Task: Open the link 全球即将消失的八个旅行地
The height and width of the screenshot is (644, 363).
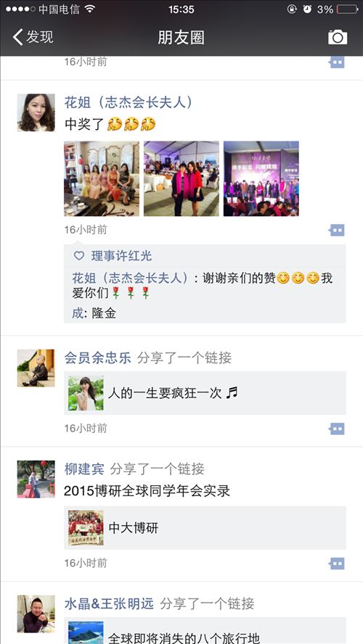Action: 205,631
